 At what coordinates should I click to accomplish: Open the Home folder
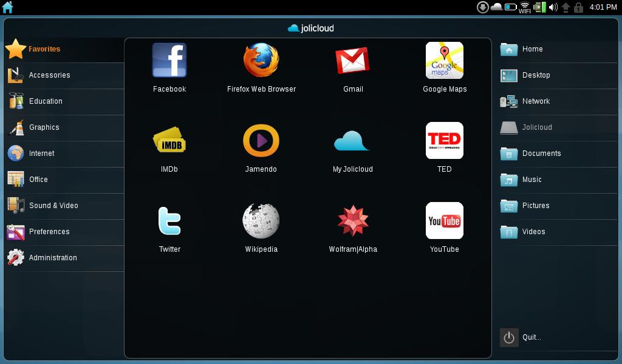pos(558,49)
